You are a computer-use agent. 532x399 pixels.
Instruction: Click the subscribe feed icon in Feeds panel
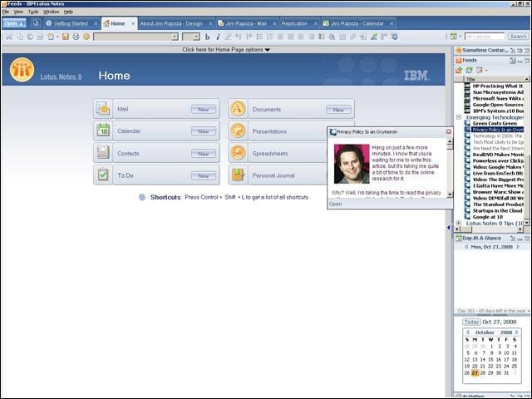pos(459,70)
